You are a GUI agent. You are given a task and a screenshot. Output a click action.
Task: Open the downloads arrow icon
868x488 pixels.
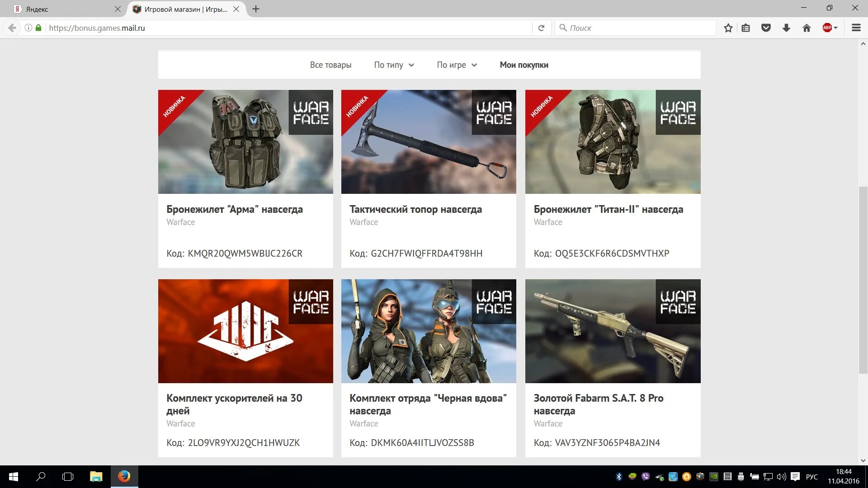point(786,28)
